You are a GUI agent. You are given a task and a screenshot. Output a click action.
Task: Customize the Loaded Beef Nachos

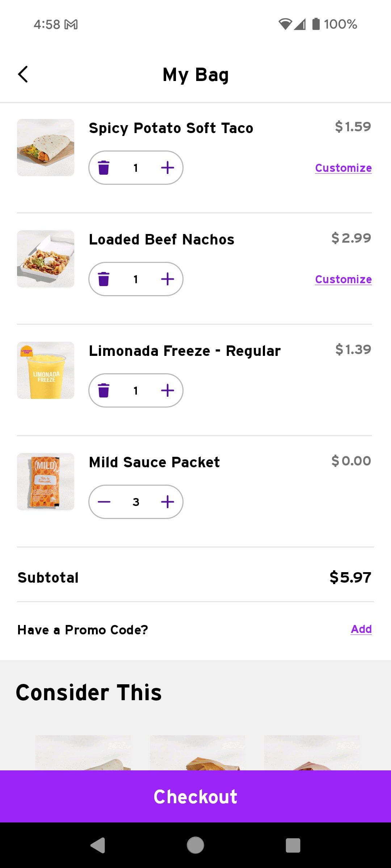point(343,280)
